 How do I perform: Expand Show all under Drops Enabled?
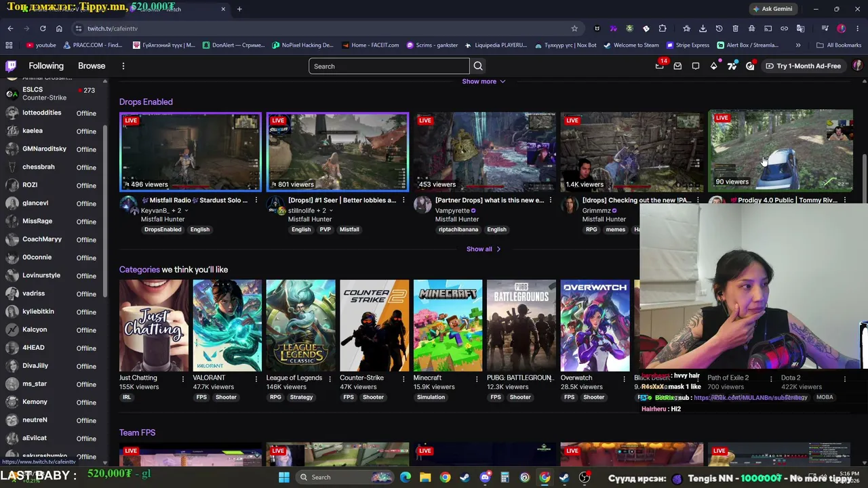pos(484,249)
